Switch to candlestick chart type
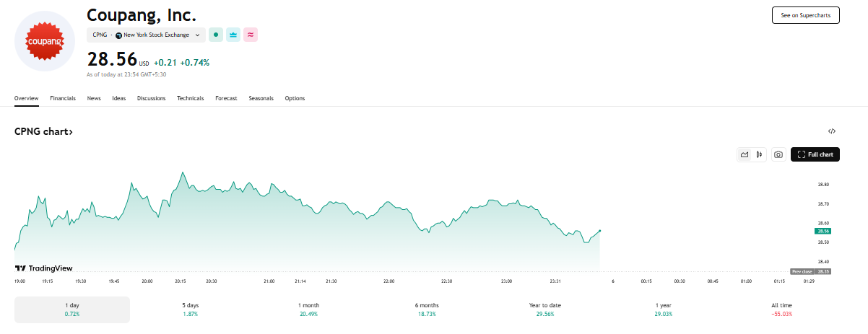This screenshot has height=334, width=868. pos(759,154)
